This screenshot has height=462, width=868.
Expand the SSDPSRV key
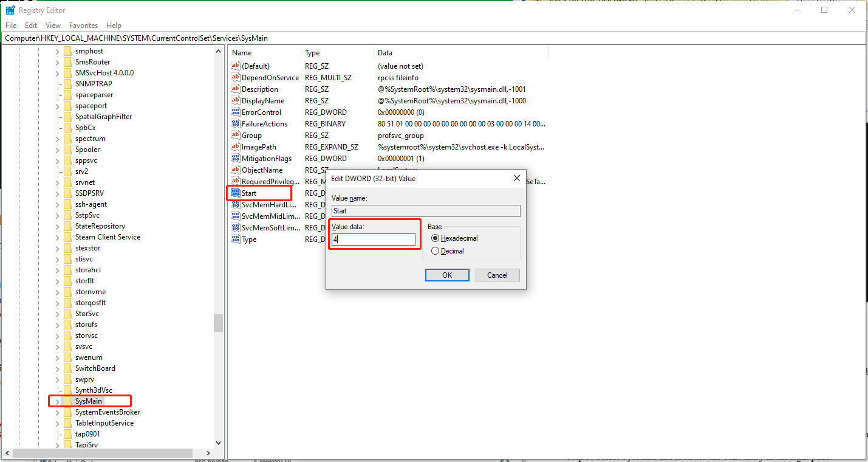coord(57,193)
